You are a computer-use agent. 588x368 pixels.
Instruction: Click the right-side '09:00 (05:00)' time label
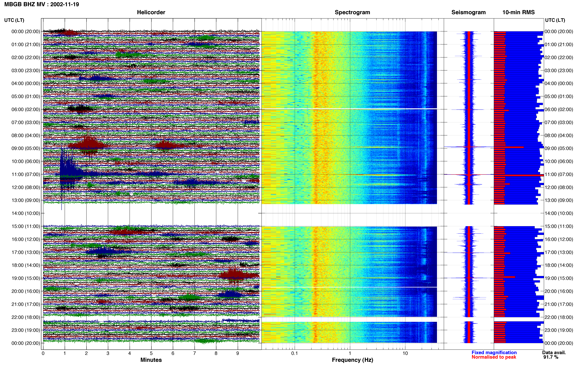click(559, 148)
